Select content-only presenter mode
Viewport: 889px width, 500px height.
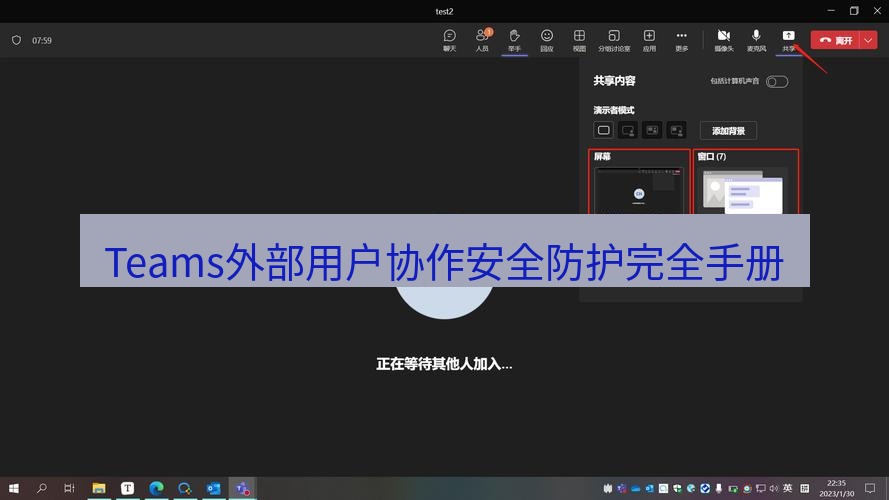(604, 130)
